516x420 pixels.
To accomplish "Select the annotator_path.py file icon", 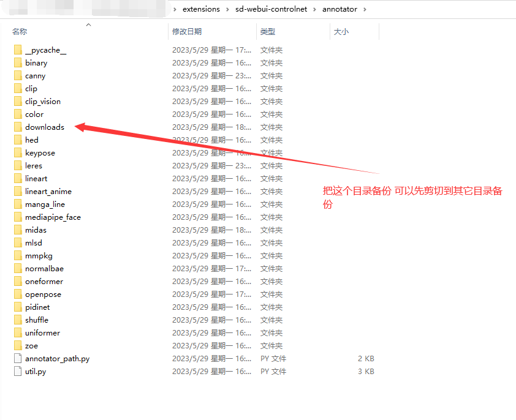I will (x=18, y=359).
